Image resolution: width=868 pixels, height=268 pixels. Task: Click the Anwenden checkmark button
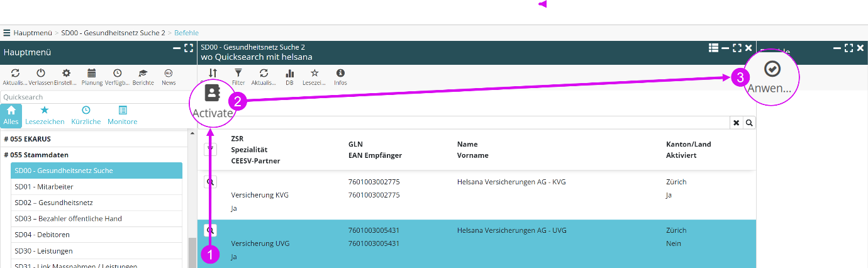tap(771, 69)
